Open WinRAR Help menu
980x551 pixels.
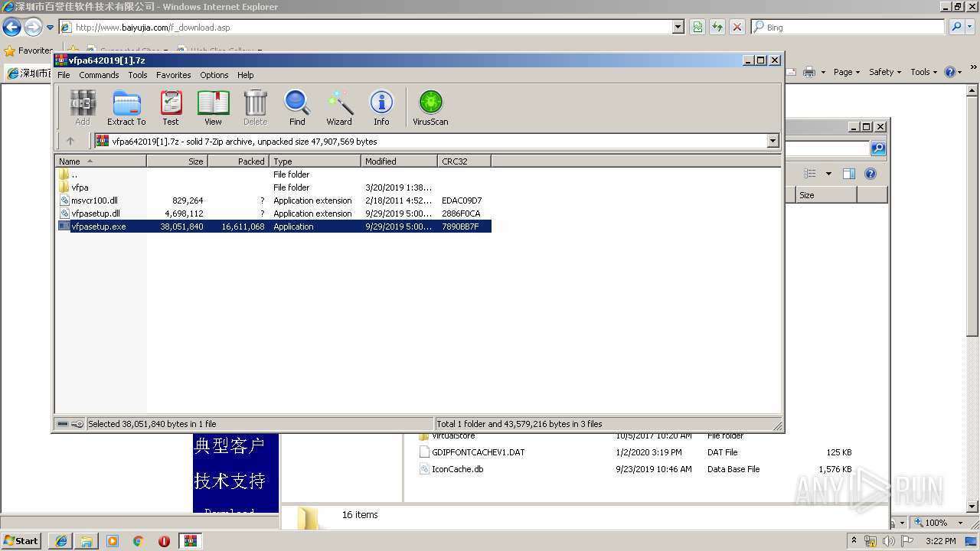pos(245,75)
